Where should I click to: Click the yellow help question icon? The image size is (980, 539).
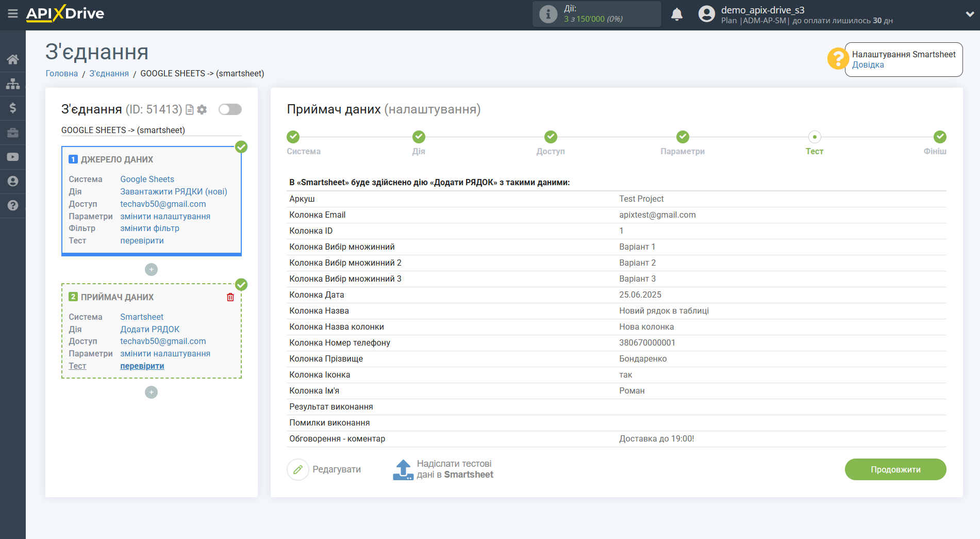[838, 59]
